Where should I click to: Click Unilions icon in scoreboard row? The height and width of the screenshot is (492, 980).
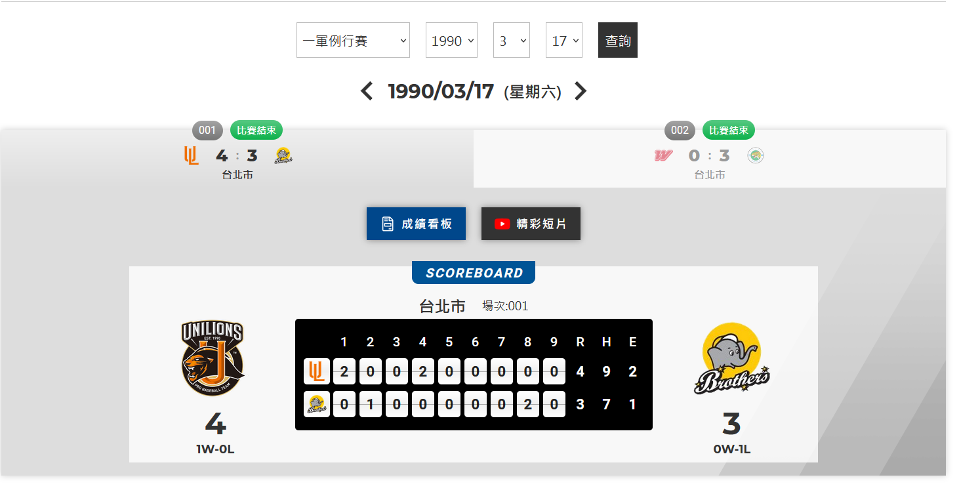pyautogui.click(x=317, y=371)
